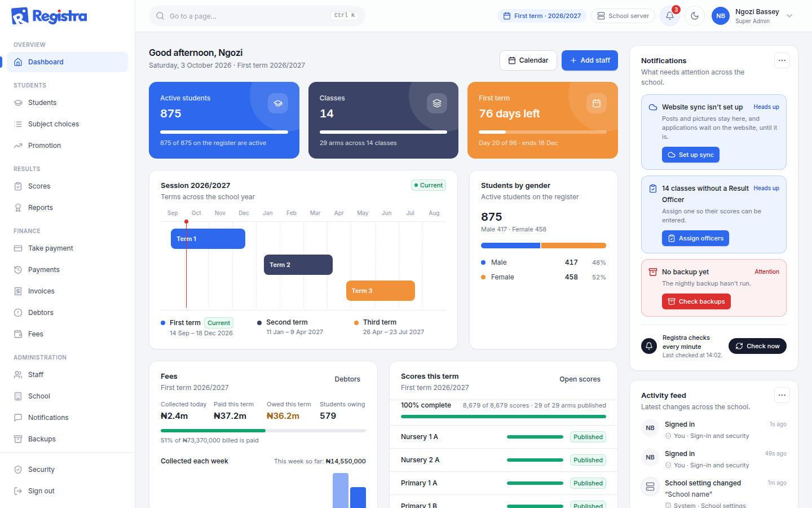Image resolution: width=812 pixels, height=508 pixels.
Task: Open Reports in the sidebar
Action: [x=67, y=208]
